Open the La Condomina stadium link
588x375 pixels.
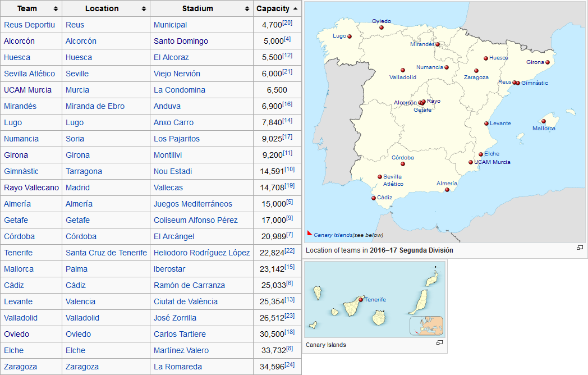click(179, 90)
